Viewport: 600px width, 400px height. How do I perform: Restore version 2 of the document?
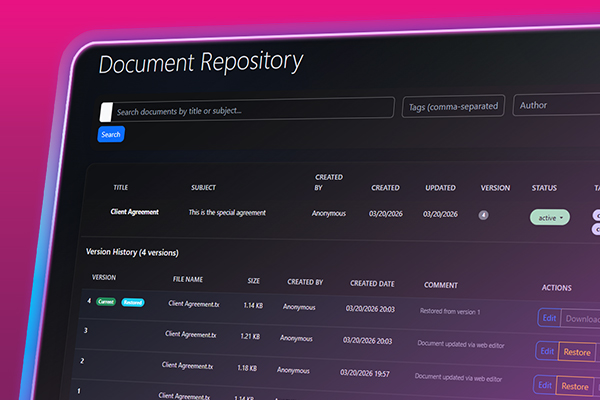click(575, 386)
